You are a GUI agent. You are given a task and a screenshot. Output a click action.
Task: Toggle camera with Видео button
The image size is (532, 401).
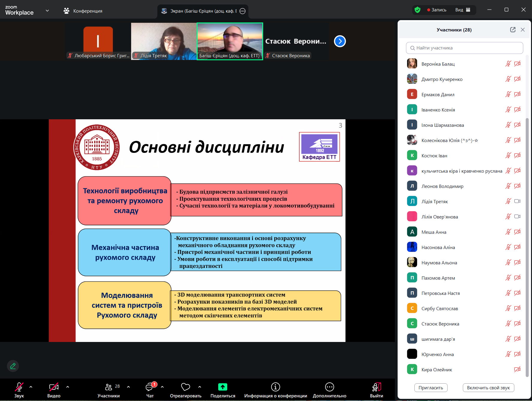pos(54,387)
